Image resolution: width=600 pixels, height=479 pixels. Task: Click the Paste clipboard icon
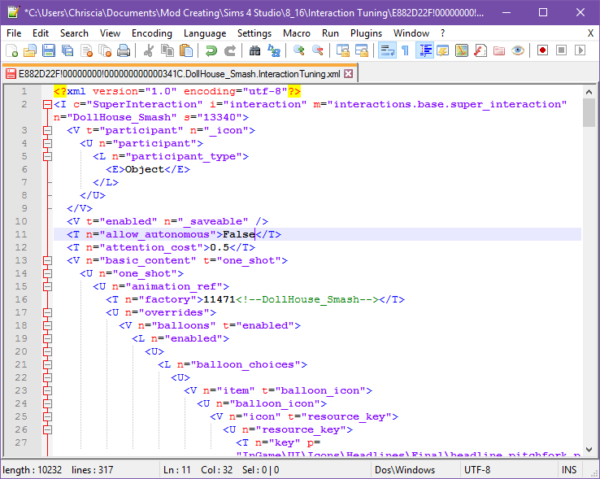pyautogui.click(x=186, y=50)
